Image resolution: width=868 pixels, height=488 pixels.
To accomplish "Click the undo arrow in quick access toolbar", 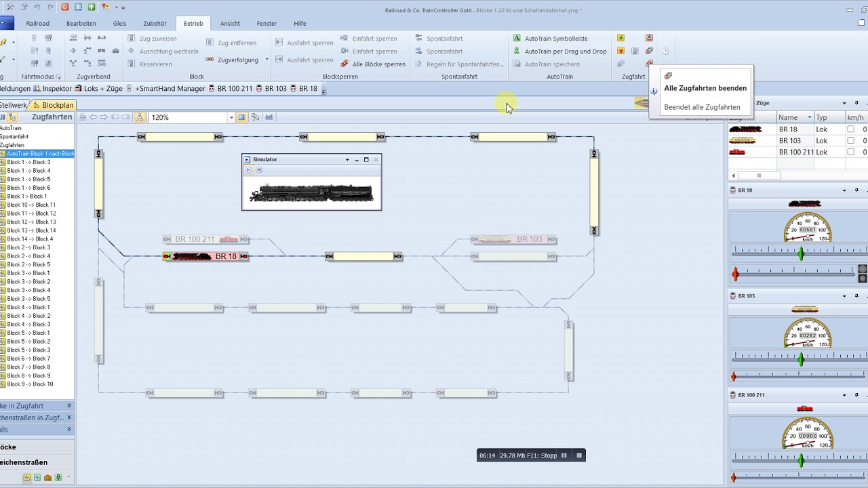I will [37, 7].
